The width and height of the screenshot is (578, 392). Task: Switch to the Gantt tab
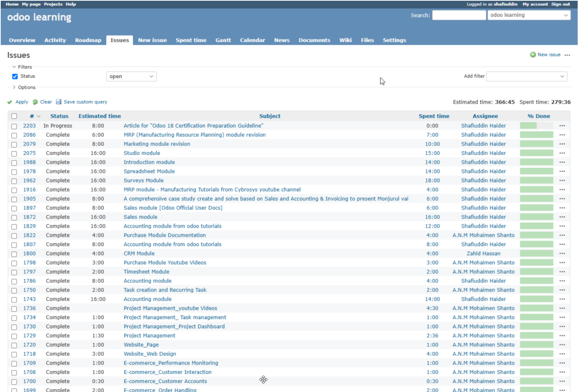(223, 40)
